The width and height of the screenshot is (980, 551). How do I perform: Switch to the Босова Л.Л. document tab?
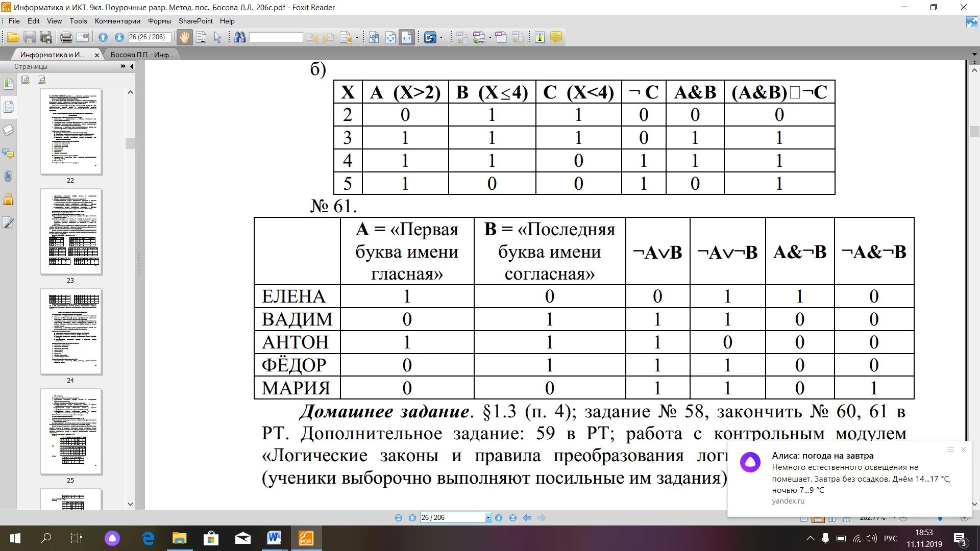pyautogui.click(x=142, y=55)
